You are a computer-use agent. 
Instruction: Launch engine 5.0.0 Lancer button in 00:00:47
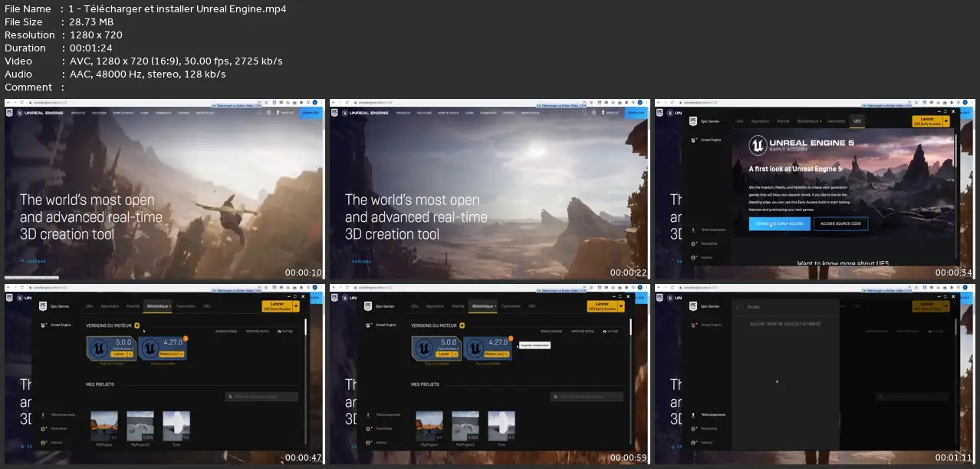coord(119,354)
